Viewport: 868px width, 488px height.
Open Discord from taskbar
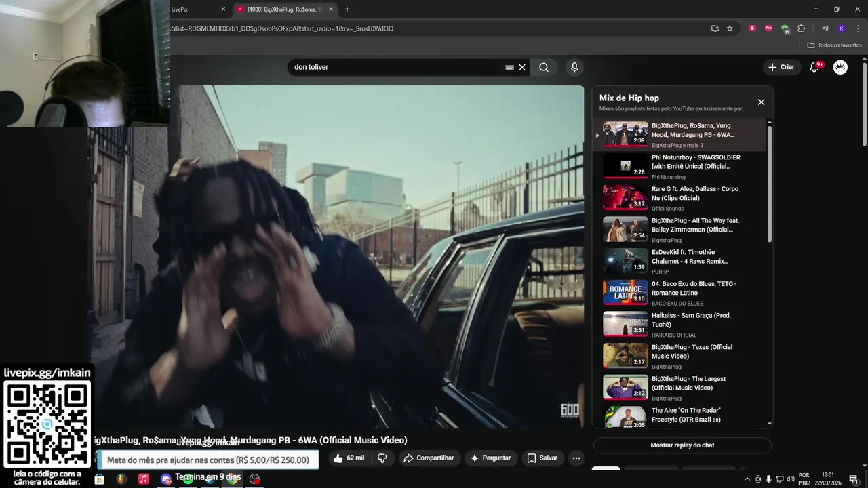[x=166, y=479]
